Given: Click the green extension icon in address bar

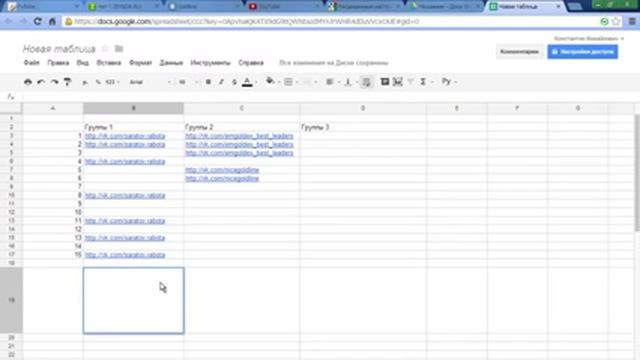Looking at the screenshot, I should point(604,21).
